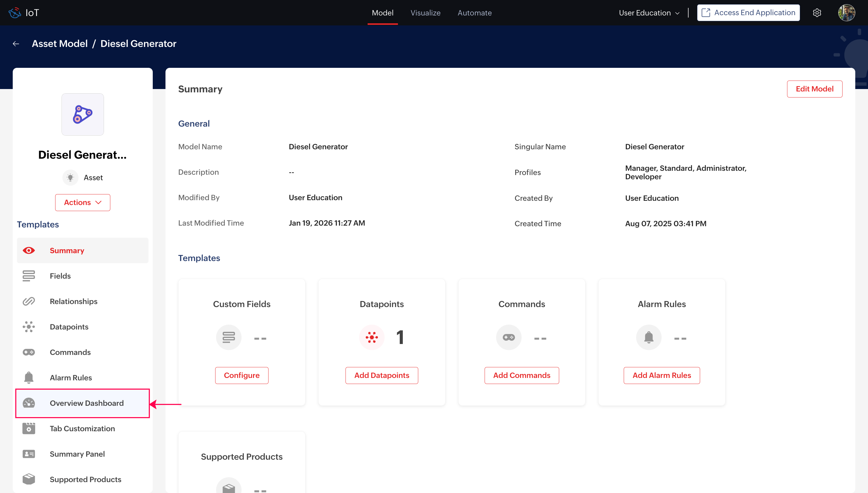Click the Asset Model breadcrumb link

[x=60, y=44]
